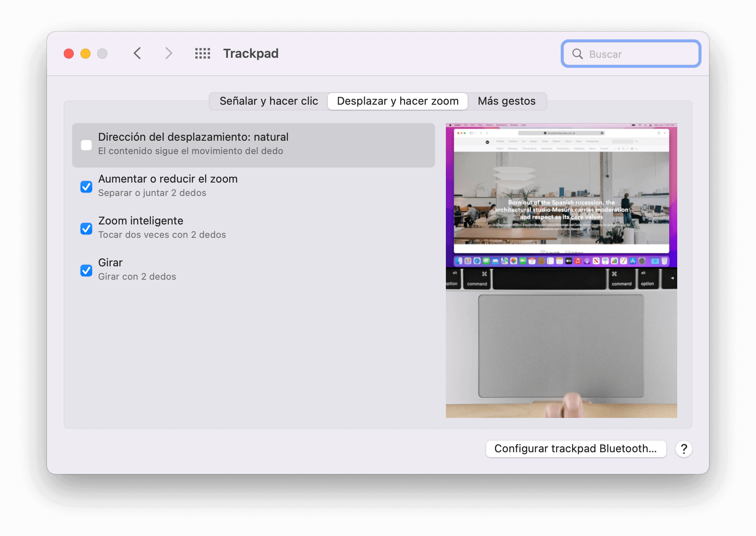Go forward with the right chevron

[x=168, y=54]
